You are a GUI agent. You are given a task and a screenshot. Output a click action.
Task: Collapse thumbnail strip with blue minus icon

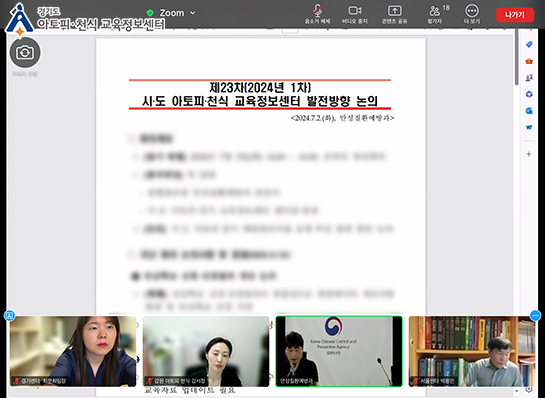[535, 316]
